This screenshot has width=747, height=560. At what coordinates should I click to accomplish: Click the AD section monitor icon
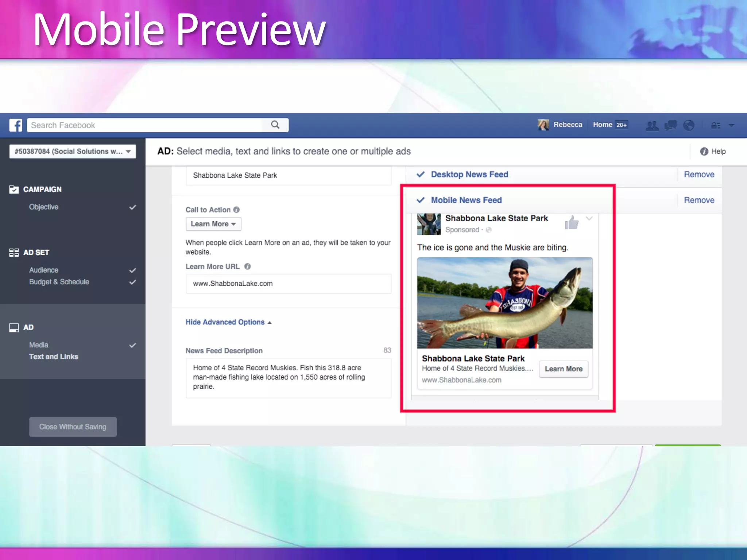[x=14, y=327]
